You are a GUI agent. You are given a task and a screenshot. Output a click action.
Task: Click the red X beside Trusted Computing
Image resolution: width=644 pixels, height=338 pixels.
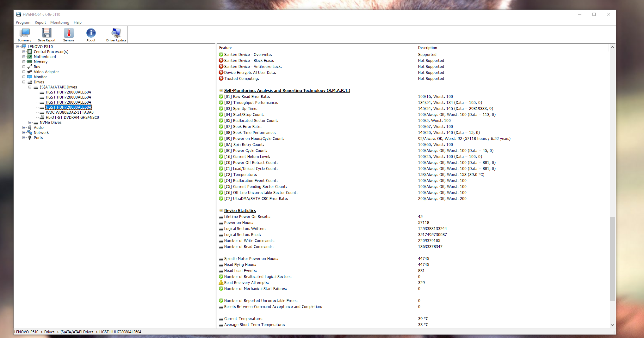click(221, 78)
